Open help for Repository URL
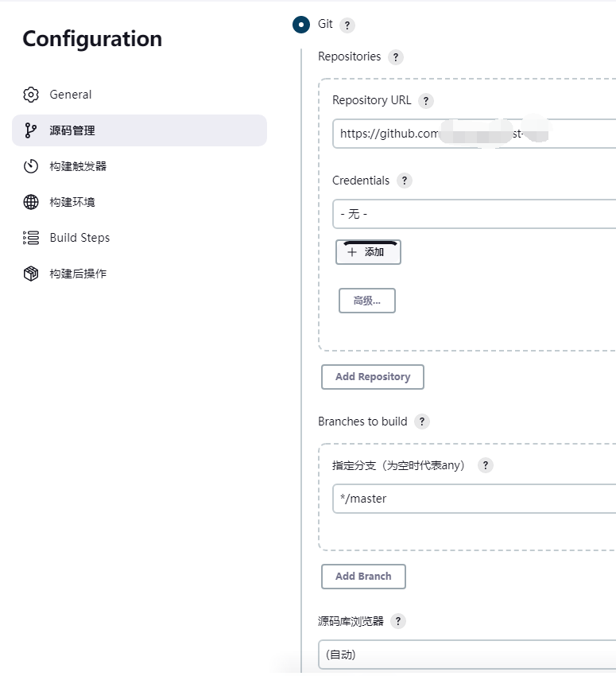616x676 pixels. click(426, 101)
